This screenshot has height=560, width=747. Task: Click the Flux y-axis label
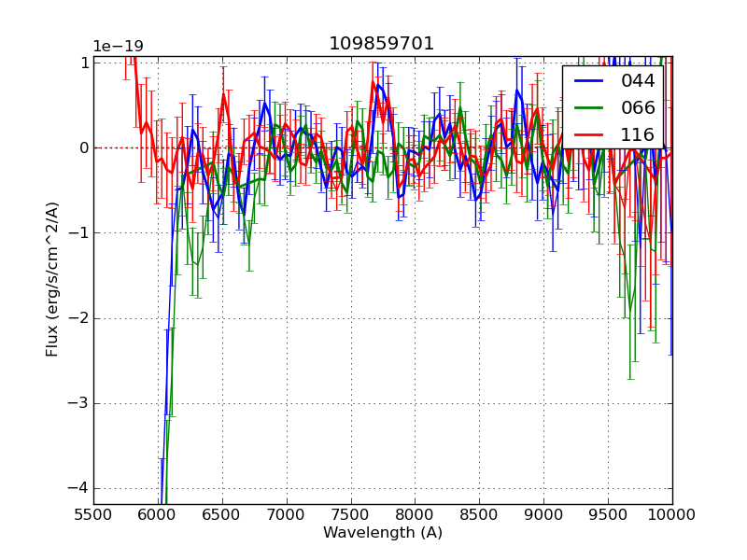tap(53, 278)
